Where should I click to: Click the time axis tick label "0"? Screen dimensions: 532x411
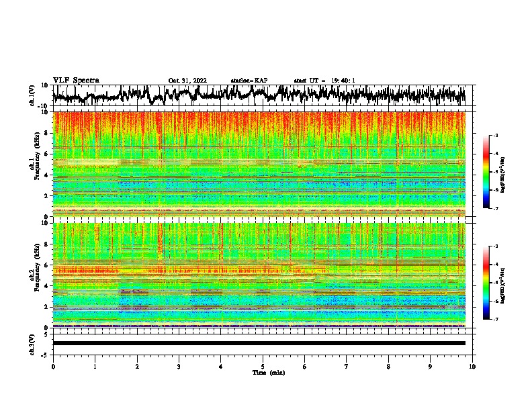coord(53,367)
